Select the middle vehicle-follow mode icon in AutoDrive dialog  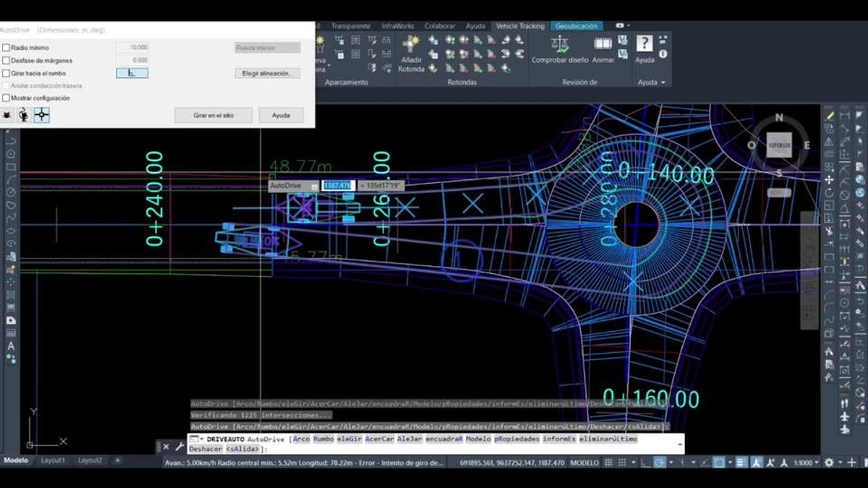pyautogui.click(x=24, y=115)
